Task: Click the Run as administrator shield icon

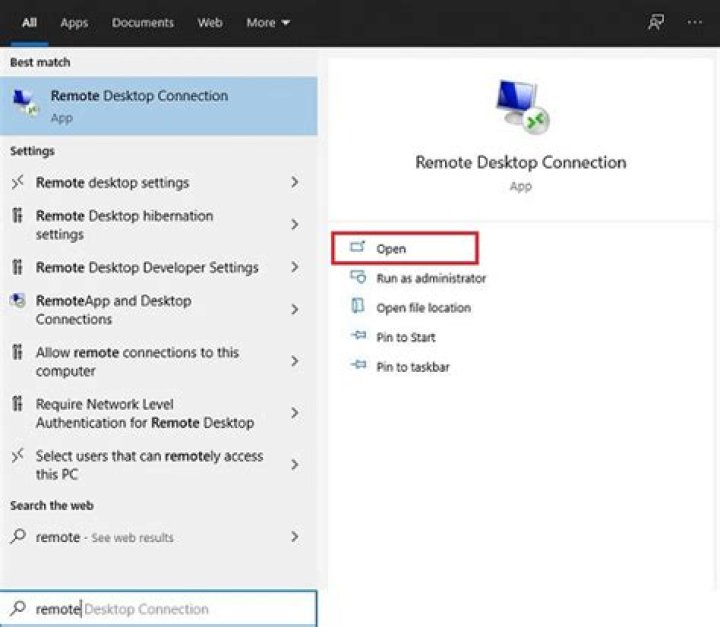Action: coord(358,277)
